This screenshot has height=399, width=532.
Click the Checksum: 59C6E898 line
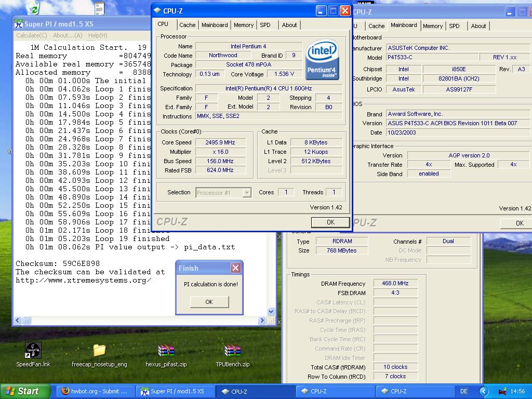pyautogui.click(x=58, y=263)
